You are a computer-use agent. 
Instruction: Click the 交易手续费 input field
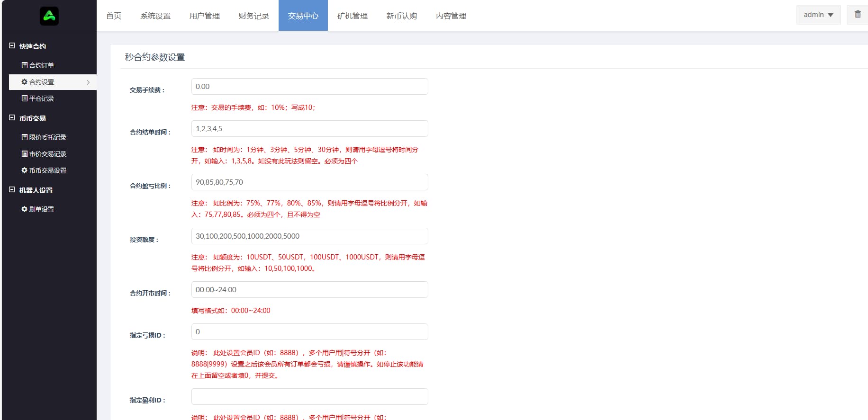309,87
